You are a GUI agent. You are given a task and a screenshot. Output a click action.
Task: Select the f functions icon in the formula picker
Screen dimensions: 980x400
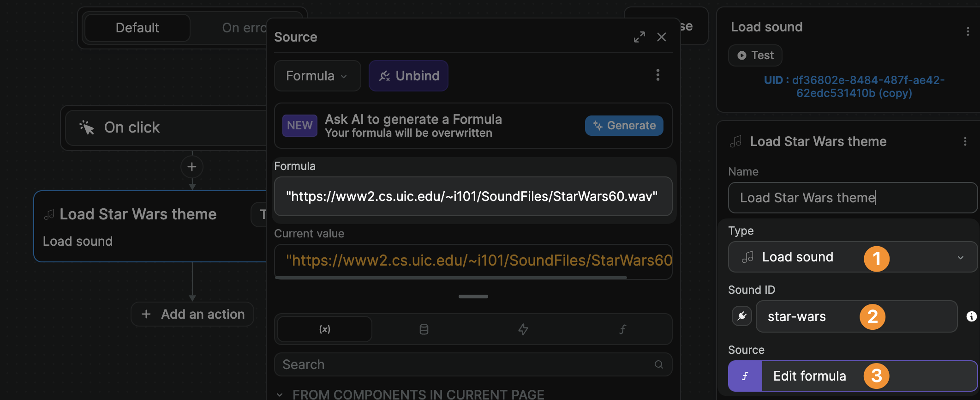(623, 329)
